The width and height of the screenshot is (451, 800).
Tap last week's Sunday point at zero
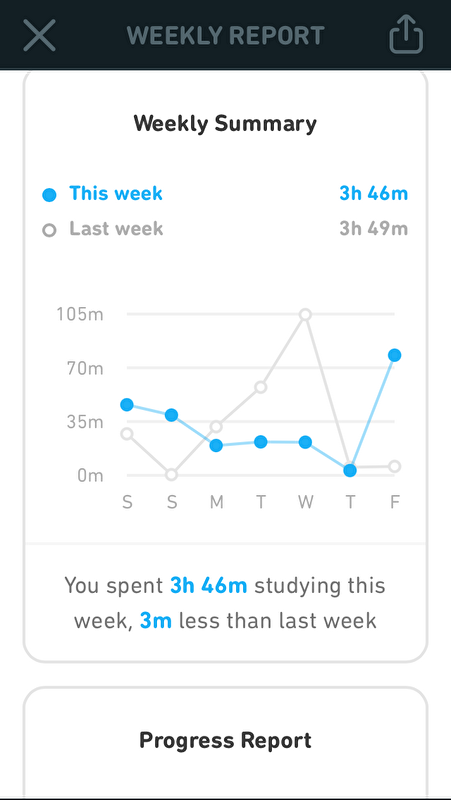172,474
